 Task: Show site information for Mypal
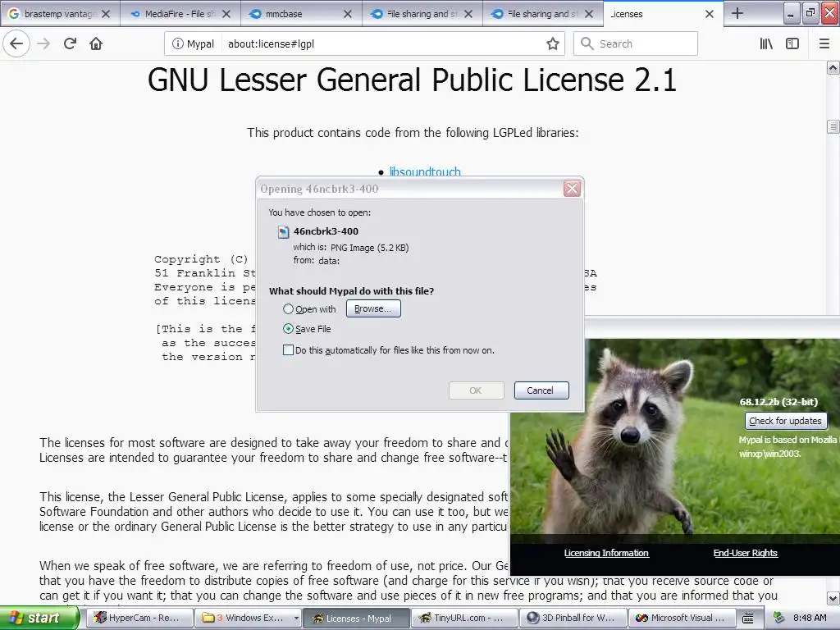[x=194, y=44]
